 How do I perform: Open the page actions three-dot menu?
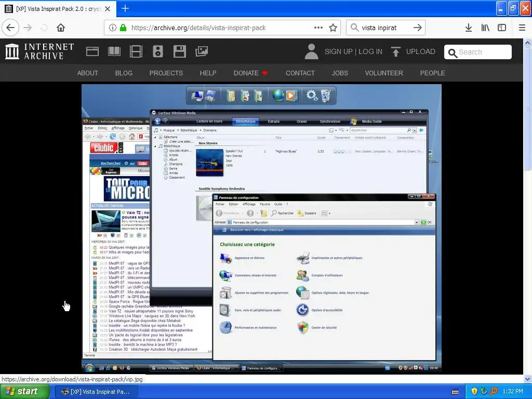(x=318, y=28)
